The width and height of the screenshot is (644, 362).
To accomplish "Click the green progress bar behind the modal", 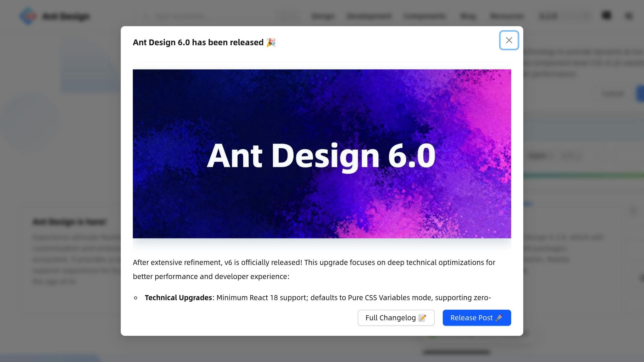I will tap(585, 175).
